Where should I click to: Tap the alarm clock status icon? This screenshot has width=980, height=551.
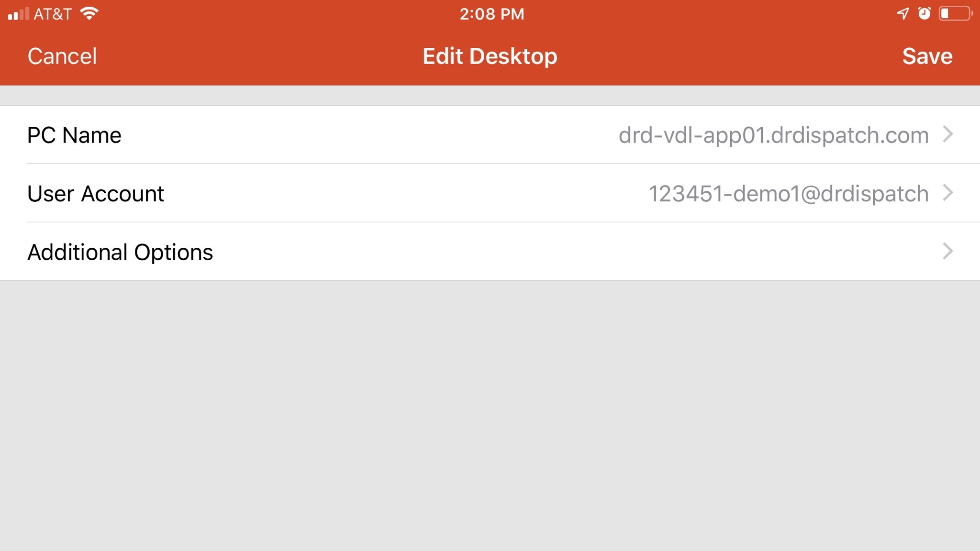[924, 13]
